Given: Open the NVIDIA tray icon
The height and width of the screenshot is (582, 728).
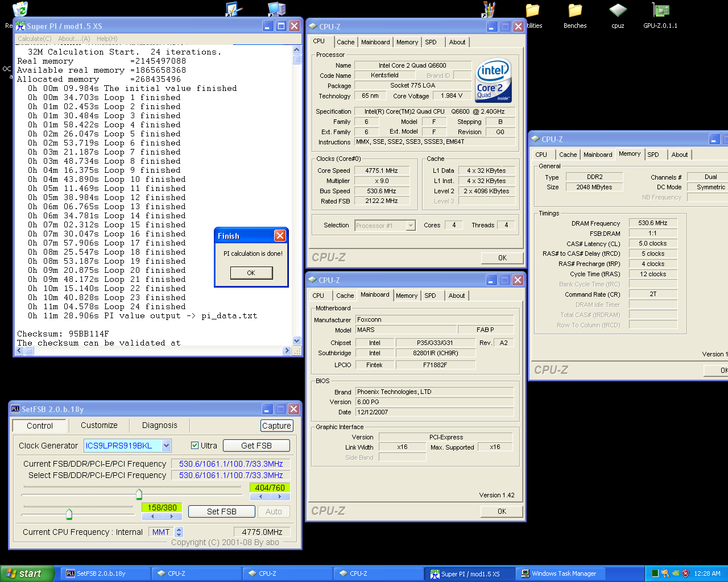Looking at the screenshot, I should (676, 573).
